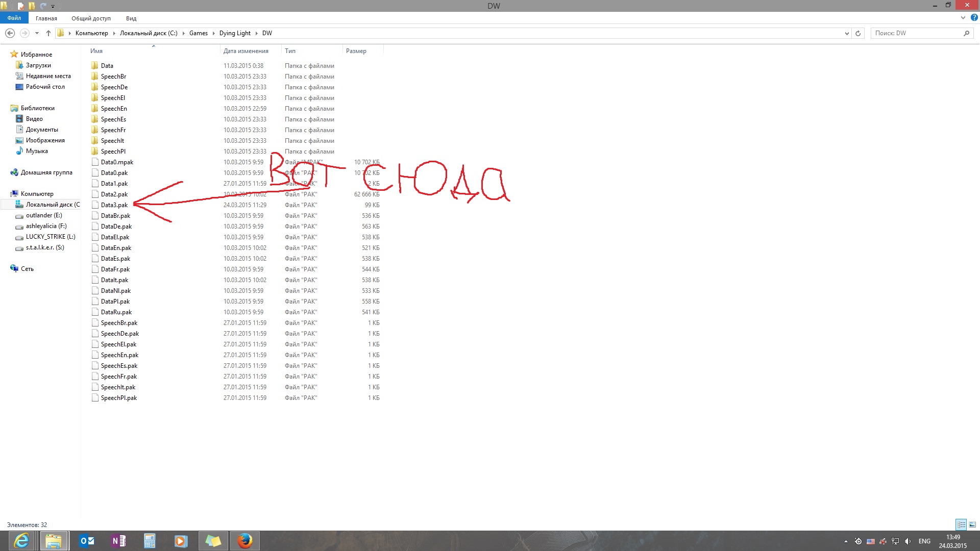Screen dimensions: 980x551
Task: Open Help via question mark icon
Action: (974, 18)
